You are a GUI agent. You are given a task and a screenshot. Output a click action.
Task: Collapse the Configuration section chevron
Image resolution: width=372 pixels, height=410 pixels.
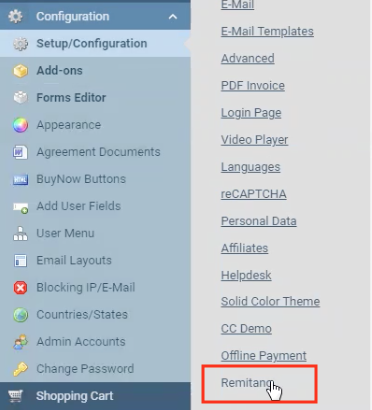tap(173, 16)
